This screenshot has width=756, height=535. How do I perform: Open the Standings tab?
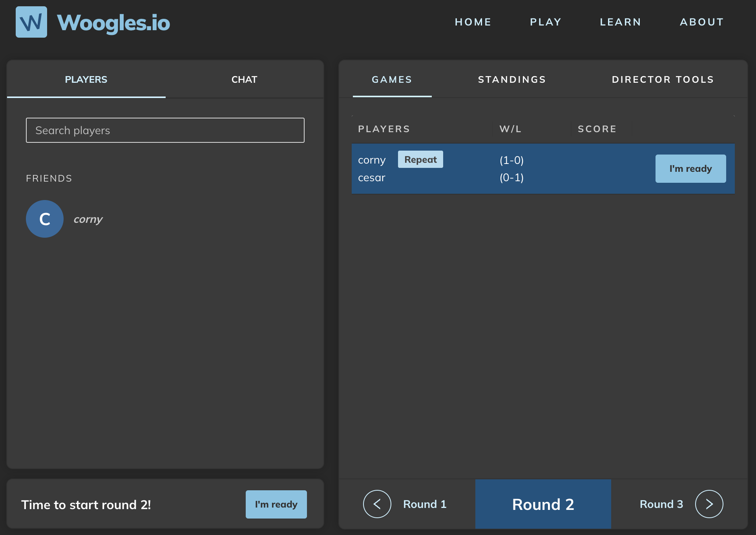pyautogui.click(x=512, y=80)
